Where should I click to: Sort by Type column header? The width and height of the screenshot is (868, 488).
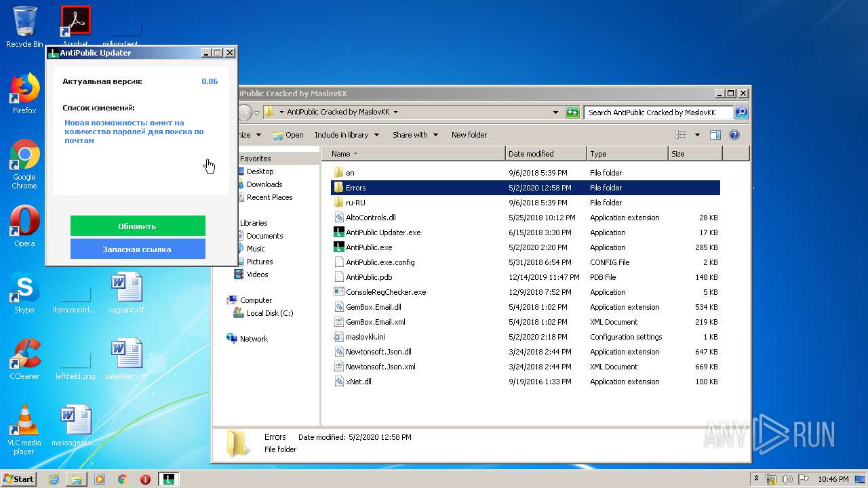tap(627, 154)
